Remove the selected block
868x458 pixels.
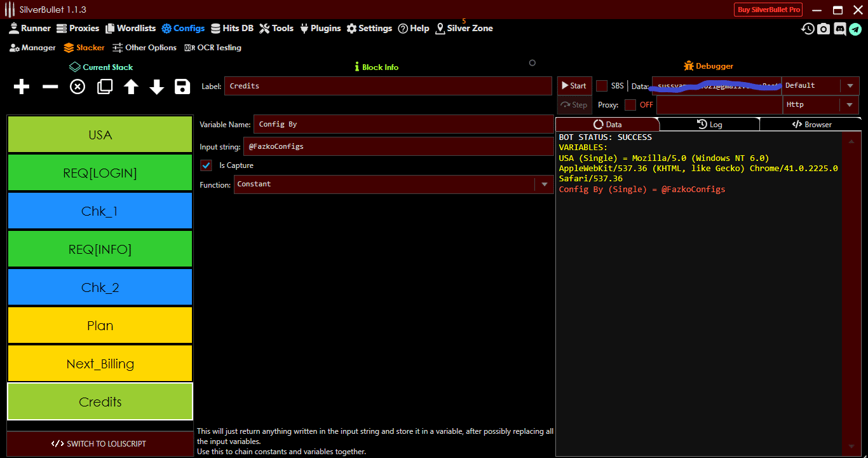click(50, 87)
